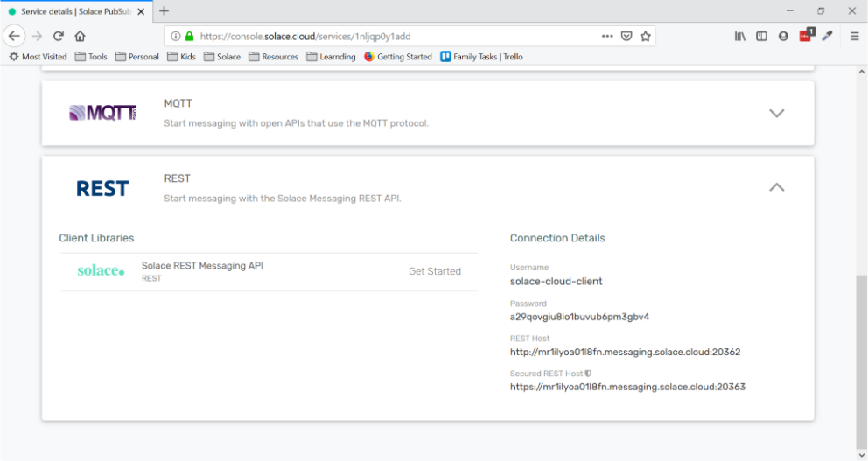
Task: Select the Service details browser tab
Action: click(x=75, y=11)
